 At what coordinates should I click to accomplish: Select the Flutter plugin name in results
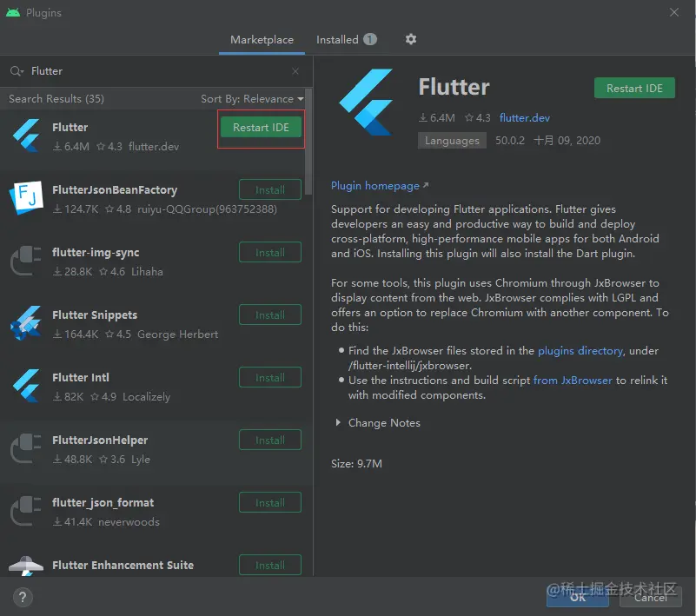(70, 128)
